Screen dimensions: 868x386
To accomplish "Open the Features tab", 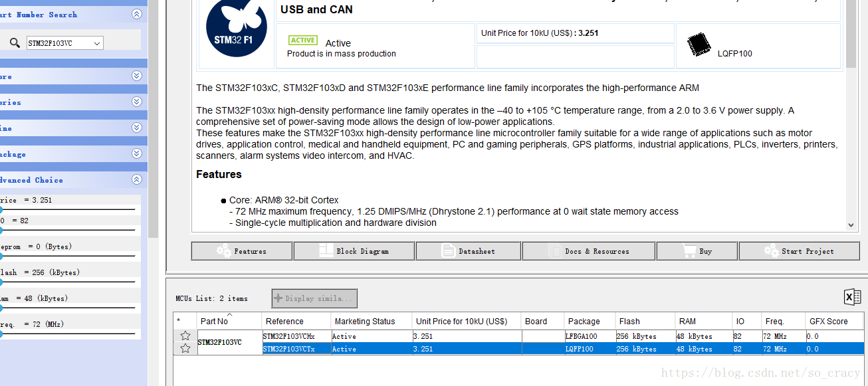I will (242, 251).
